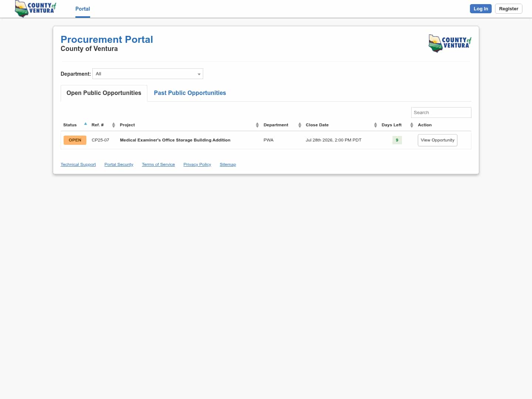
Task: Sort by Department column arrows
Action: (x=300, y=125)
